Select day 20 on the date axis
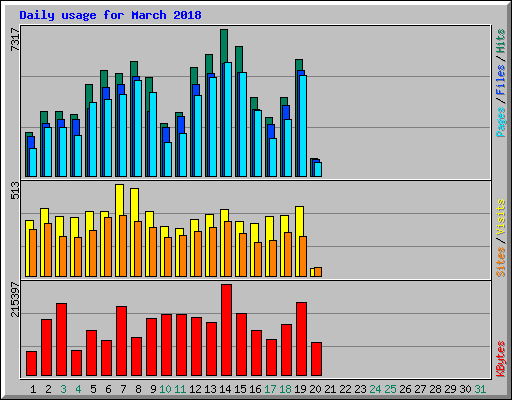Viewport: 512px width, 400px height. [x=315, y=389]
